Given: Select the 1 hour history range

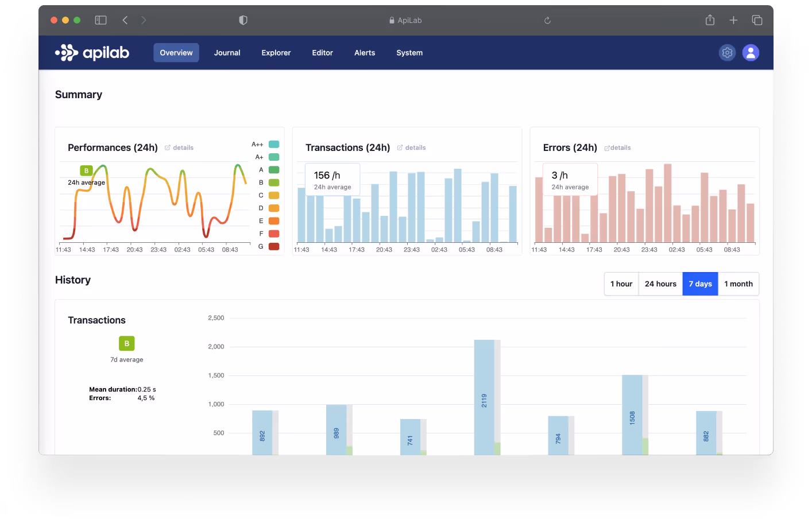Looking at the screenshot, I should point(621,284).
